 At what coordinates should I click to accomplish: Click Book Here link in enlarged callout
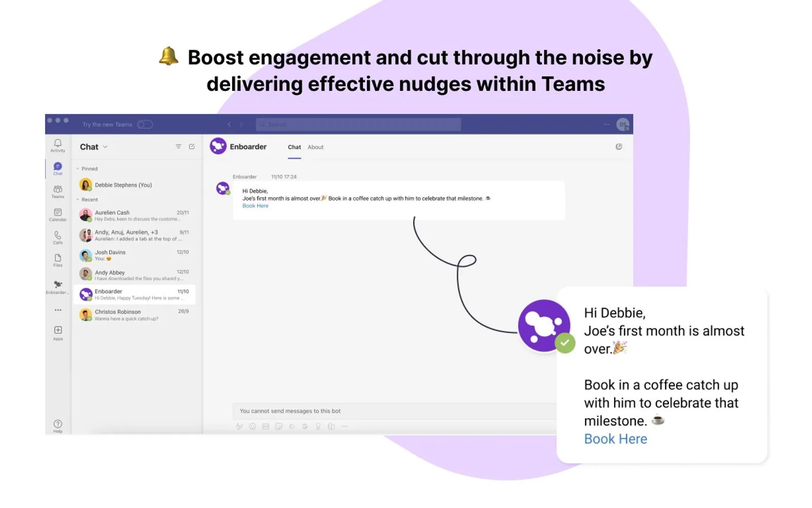[616, 439]
